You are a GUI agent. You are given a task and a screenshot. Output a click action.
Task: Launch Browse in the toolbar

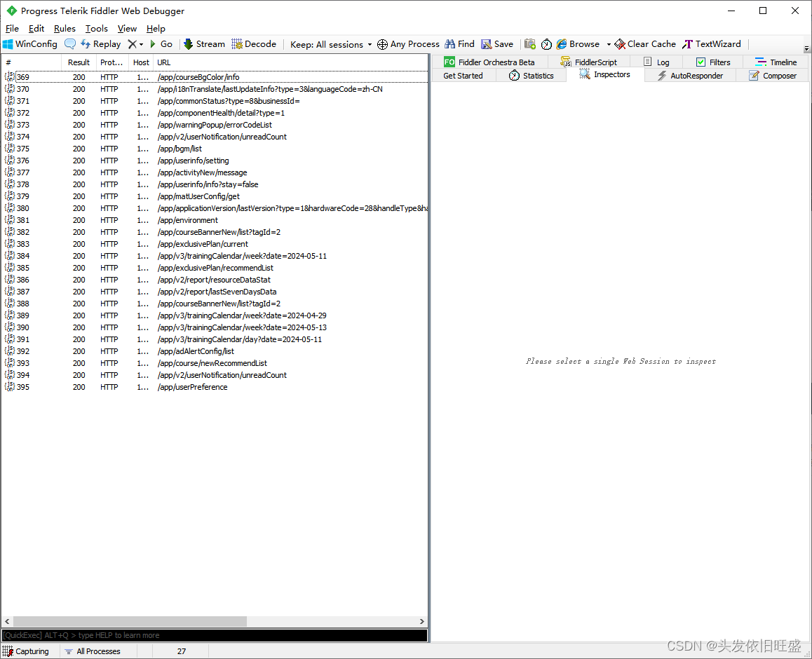click(x=578, y=44)
